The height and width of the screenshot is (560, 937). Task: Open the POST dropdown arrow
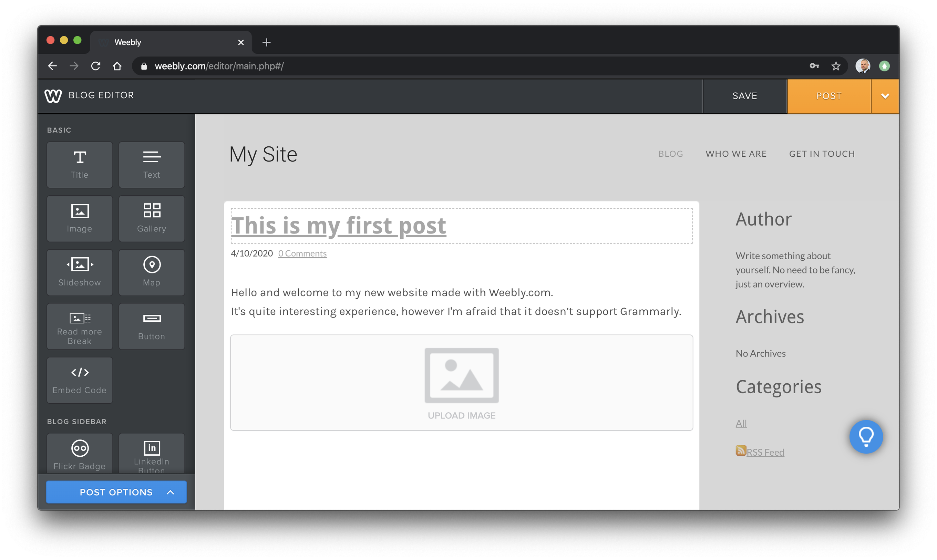(885, 96)
